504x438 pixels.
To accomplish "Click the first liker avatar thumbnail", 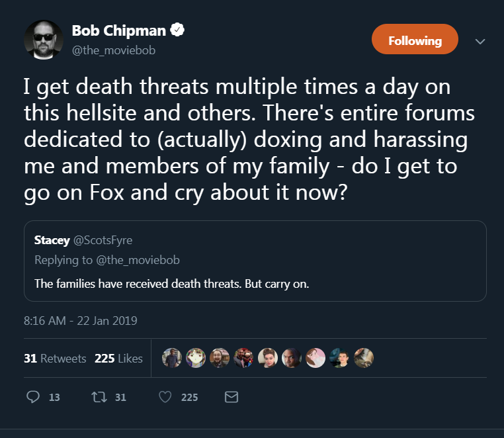I will [x=172, y=358].
